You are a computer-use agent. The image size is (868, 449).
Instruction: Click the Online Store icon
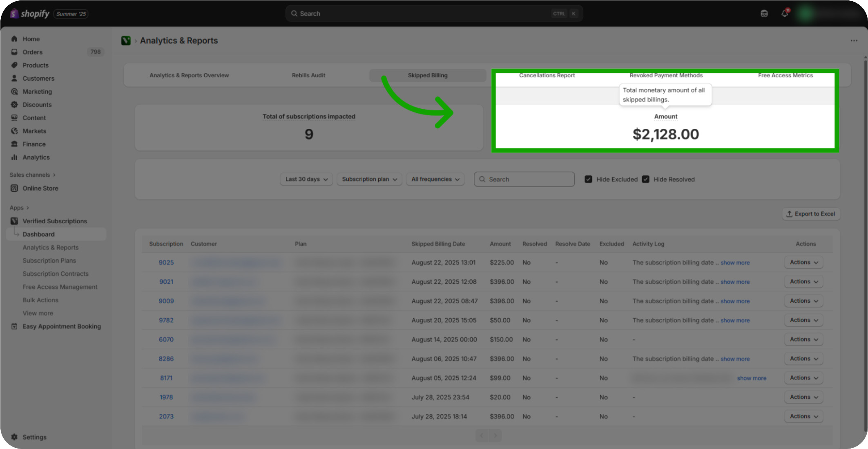pos(14,188)
